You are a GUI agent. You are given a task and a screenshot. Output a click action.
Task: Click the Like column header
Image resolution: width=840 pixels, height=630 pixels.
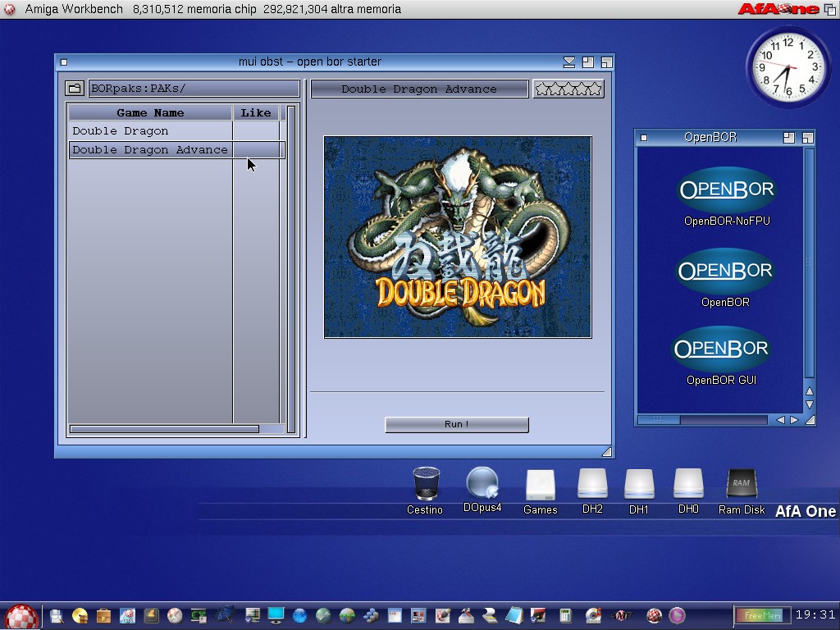pyautogui.click(x=256, y=113)
